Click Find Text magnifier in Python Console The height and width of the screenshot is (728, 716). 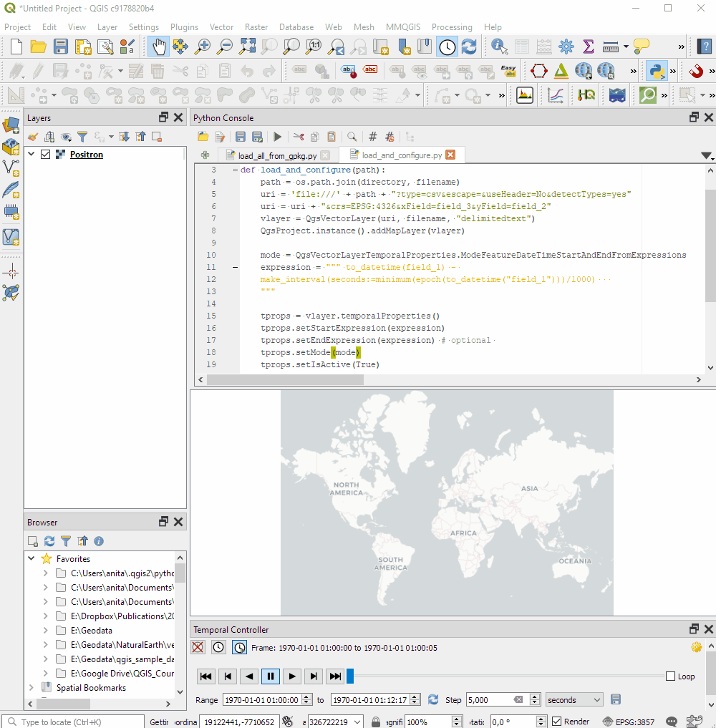352,137
